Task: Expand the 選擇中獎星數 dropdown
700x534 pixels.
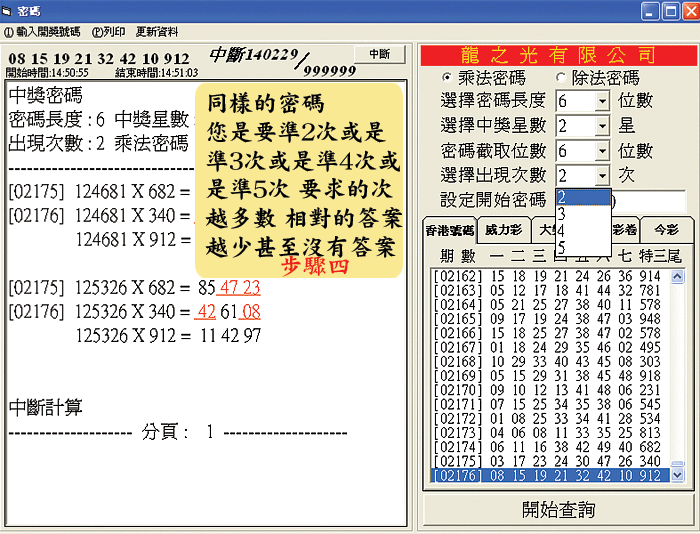Action: [602, 126]
